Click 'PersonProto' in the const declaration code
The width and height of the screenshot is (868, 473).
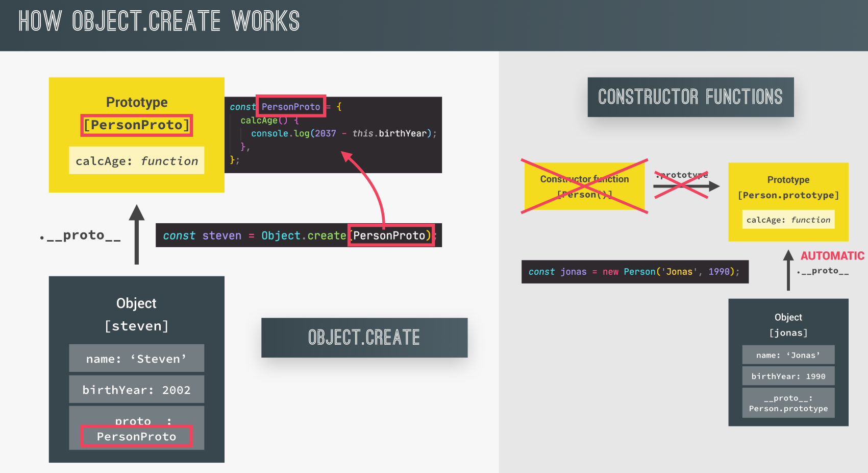(x=291, y=107)
